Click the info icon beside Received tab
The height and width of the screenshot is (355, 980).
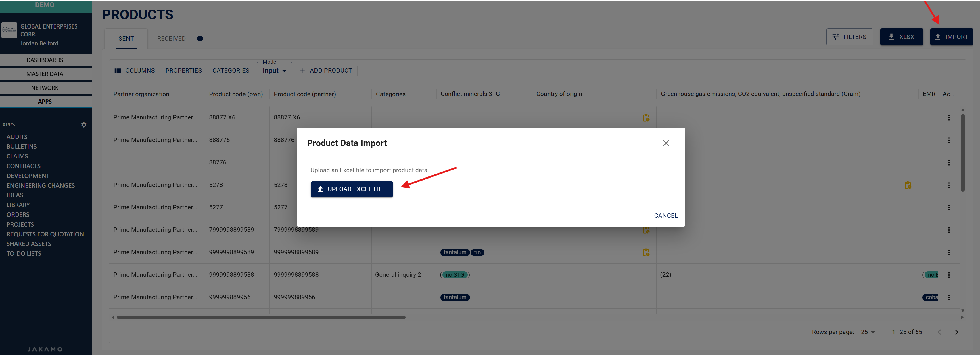200,39
